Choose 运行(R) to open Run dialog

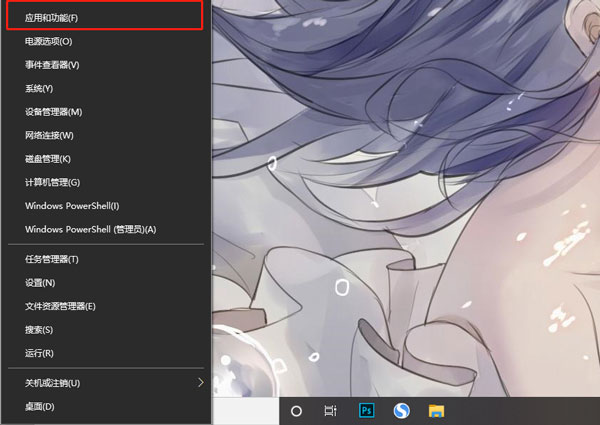(39, 353)
